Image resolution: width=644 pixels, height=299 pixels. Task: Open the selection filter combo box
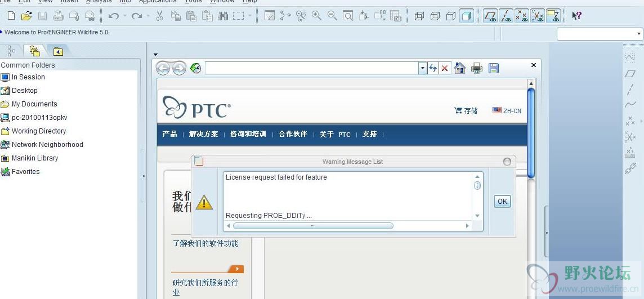coord(600,34)
